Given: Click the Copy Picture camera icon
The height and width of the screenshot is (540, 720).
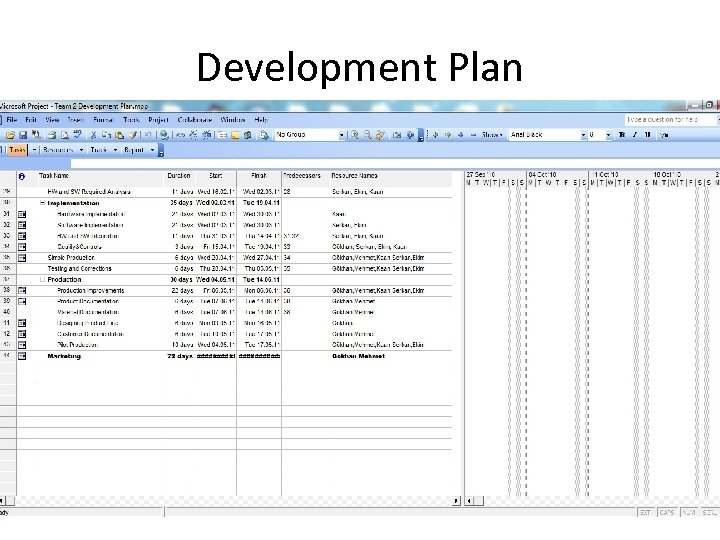Looking at the screenshot, I should [x=397, y=135].
